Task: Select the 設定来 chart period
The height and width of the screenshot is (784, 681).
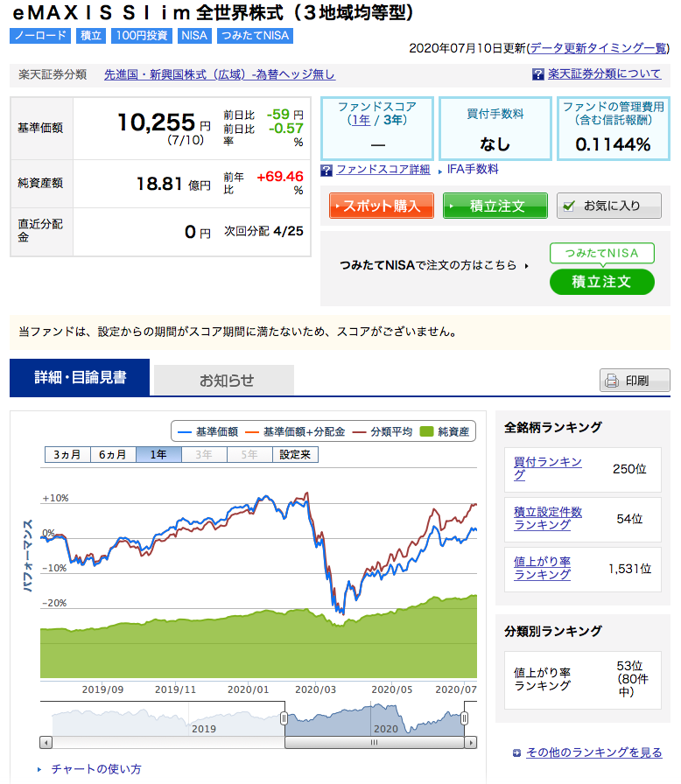Action: point(295,454)
